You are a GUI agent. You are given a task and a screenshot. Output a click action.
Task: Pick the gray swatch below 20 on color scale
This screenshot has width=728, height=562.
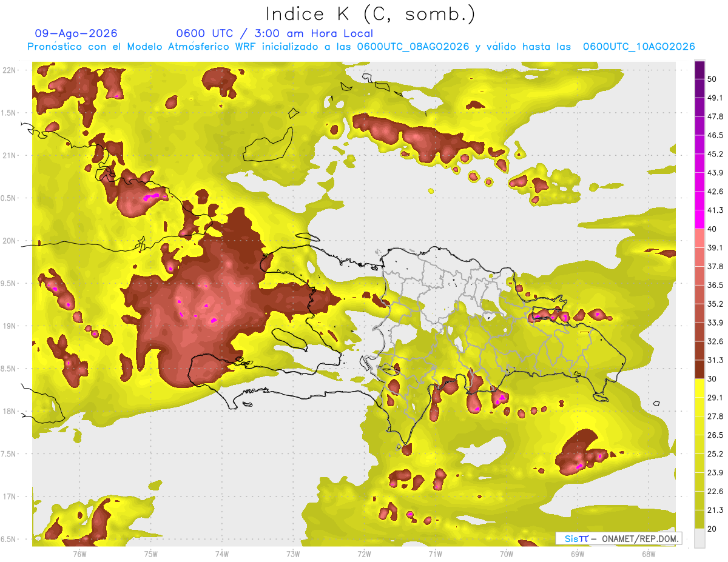[x=699, y=538]
